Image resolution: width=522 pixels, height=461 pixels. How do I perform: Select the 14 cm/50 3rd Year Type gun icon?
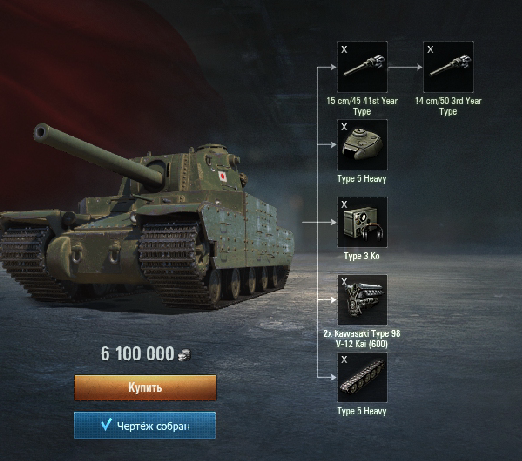[448, 67]
